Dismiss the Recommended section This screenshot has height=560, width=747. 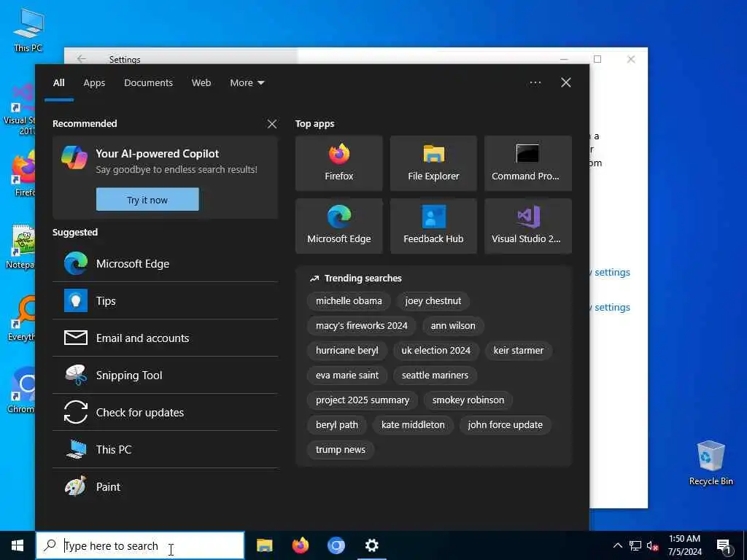pyautogui.click(x=272, y=124)
